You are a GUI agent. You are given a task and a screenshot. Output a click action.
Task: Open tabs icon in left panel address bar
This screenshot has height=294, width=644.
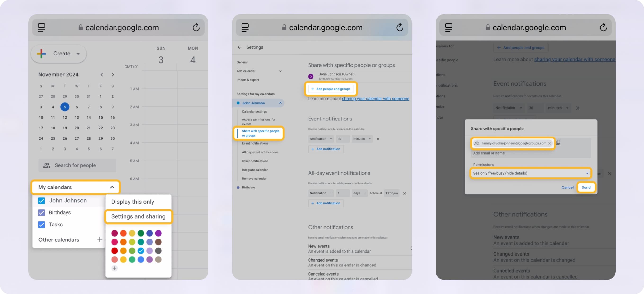click(41, 27)
